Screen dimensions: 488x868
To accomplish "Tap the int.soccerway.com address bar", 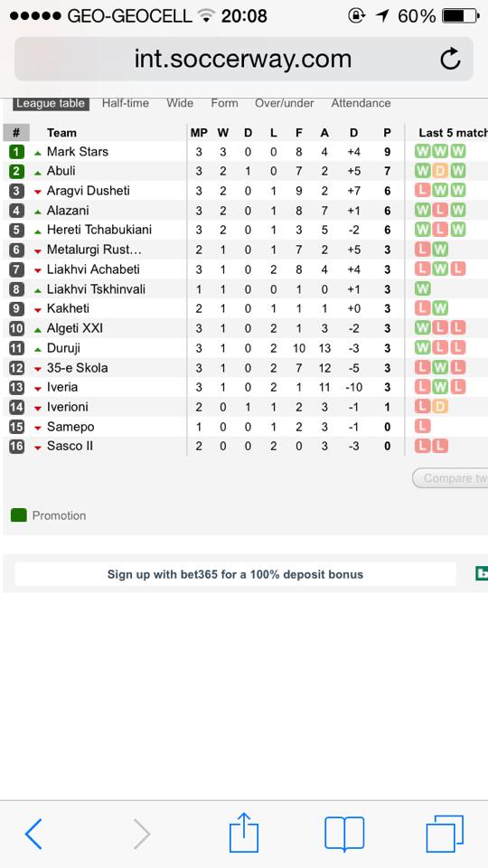I will click(x=243, y=59).
